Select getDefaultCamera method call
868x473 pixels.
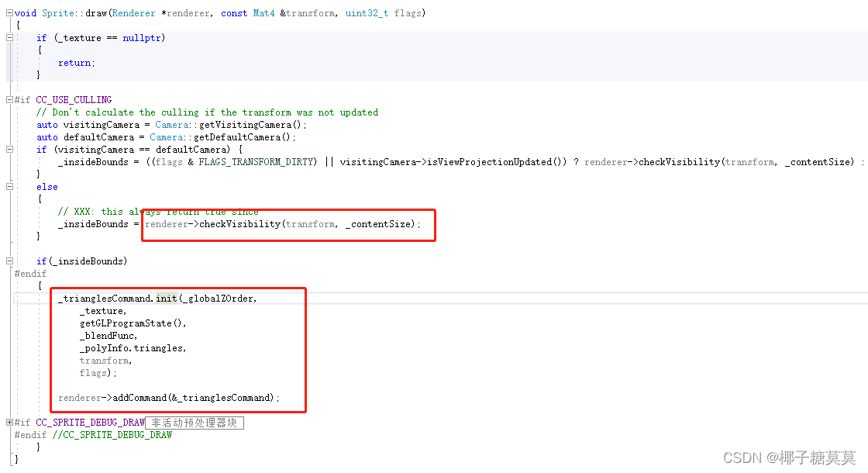tap(242, 136)
